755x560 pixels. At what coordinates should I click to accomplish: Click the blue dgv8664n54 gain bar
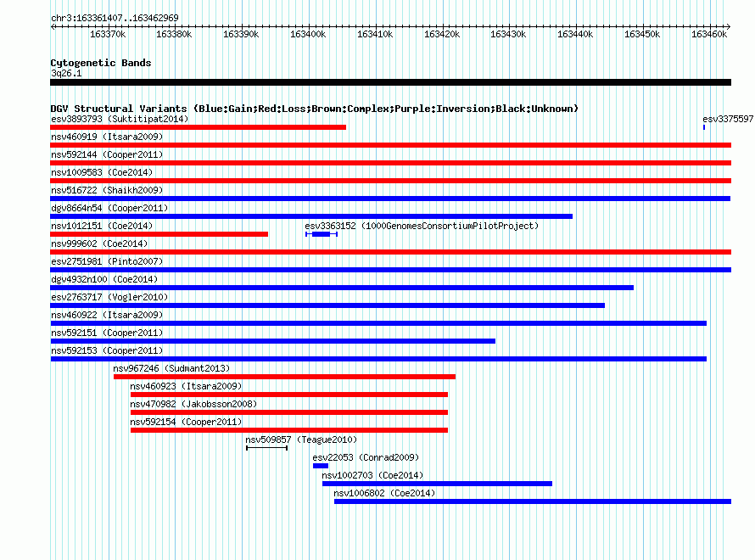point(311,216)
